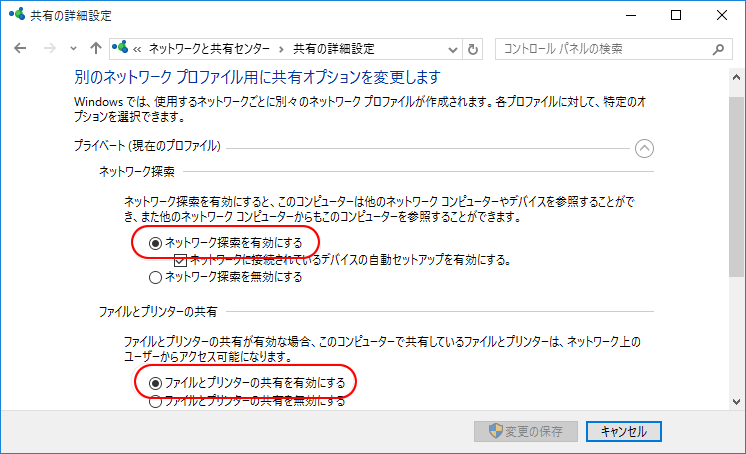Click the forward navigation arrow
The height and width of the screenshot is (454, 746).
pyautogui.click(x=49, y=49)
